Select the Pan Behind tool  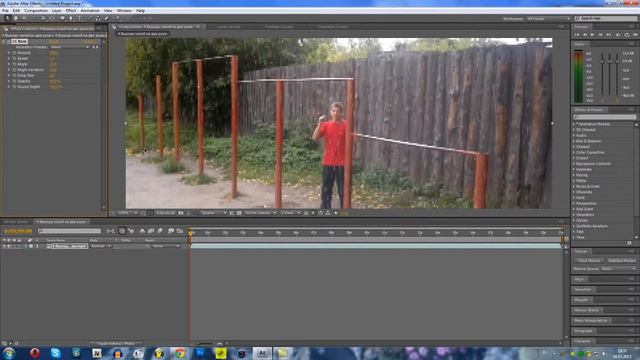pos(52,18)
